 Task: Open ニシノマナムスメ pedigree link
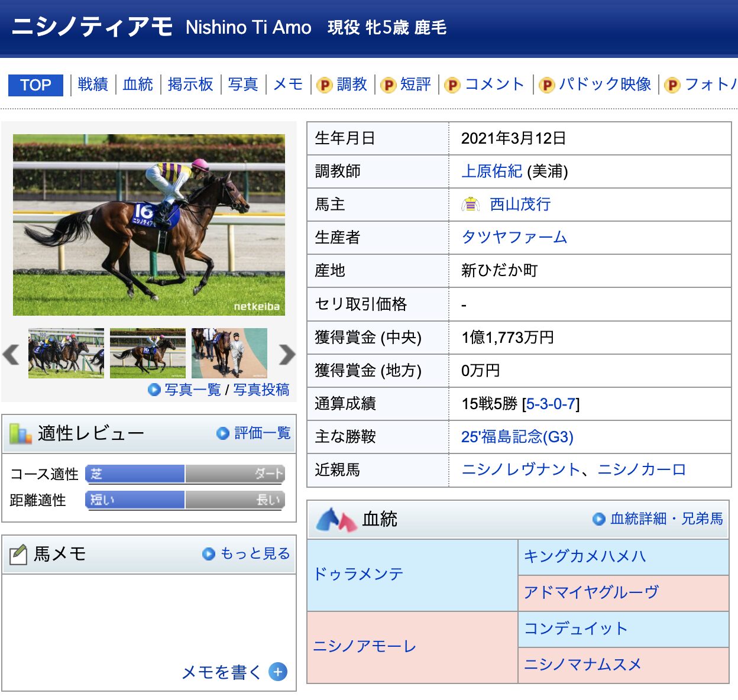point(582,665)
